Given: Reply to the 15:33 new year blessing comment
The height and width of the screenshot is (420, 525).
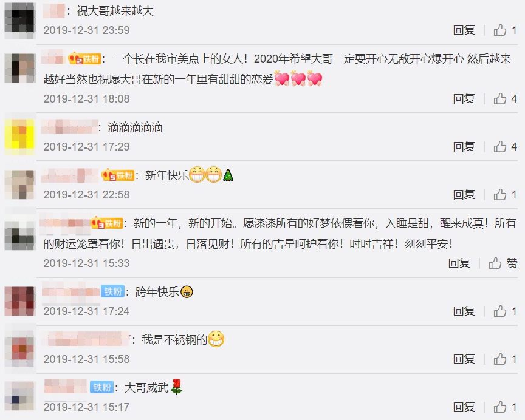Looking at the screenshot, I should pos(459,263).
